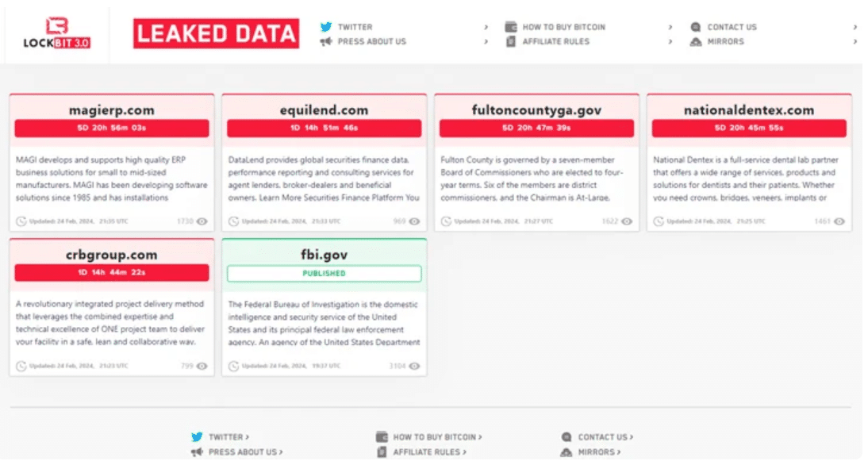Click the Twitter link in the footer
The image size is (868, 461).
[x=229, y=436]
